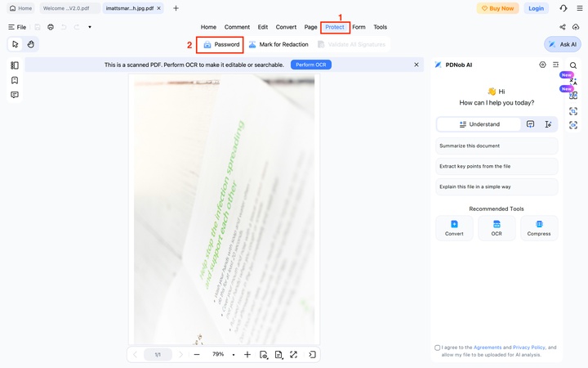Image resolution: width=588 pixels, height=368 pixels.
Task: Go to next page arrow
Action: click(x=180, y=354)
